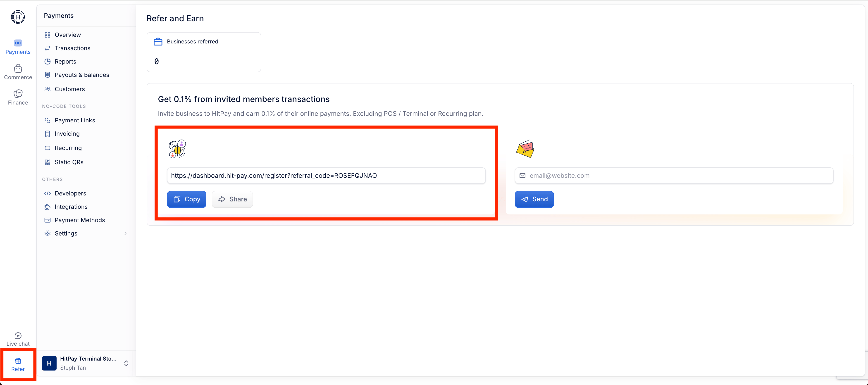
Task: Click the Invoicing document icon
Action: tap(48, 134)
